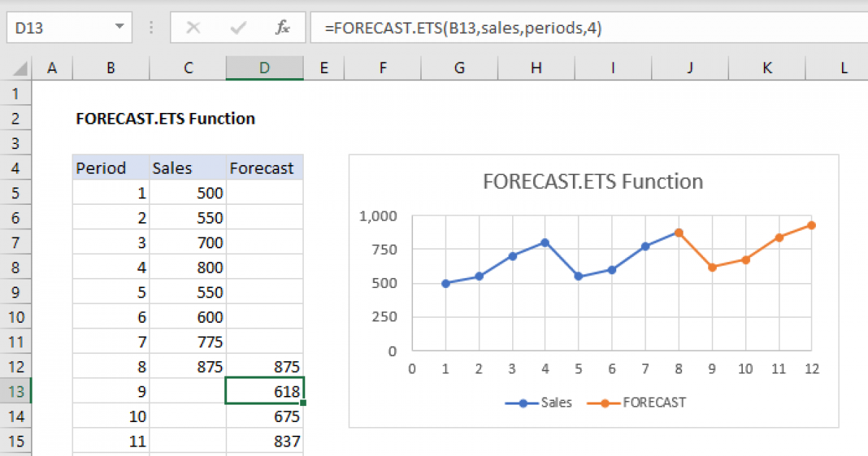Click the Enter checkmark icon in formula bar
The height and width of the screenshot is (456, 868).
pyautogui.click(x=237, y=28)
